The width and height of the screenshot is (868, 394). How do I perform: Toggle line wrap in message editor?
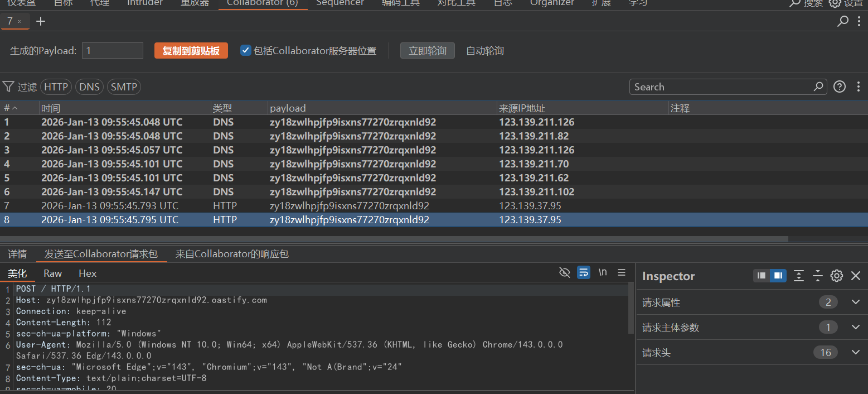(x=584, y=272)
